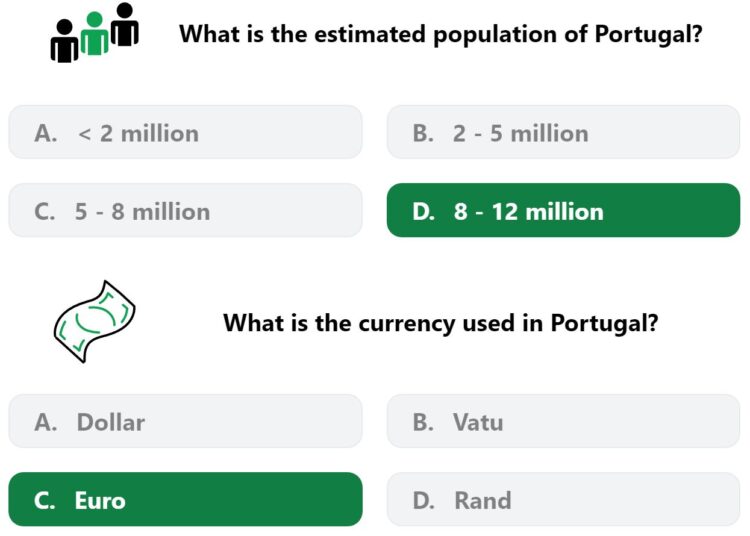This screenshot has height=536, width=750.
Task: Click the 'D.' letter on the green population answer
Action: [424, 211]
